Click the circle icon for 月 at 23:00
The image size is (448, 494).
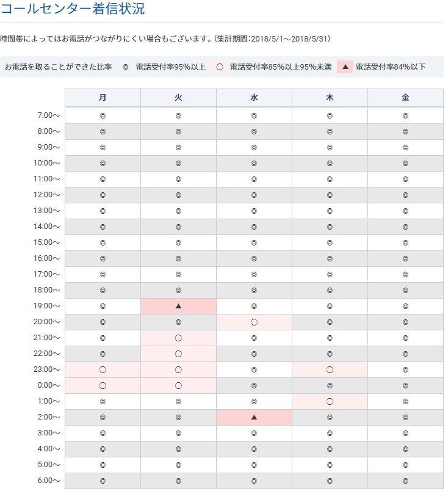pyautogui.click(x=103, y=370)
